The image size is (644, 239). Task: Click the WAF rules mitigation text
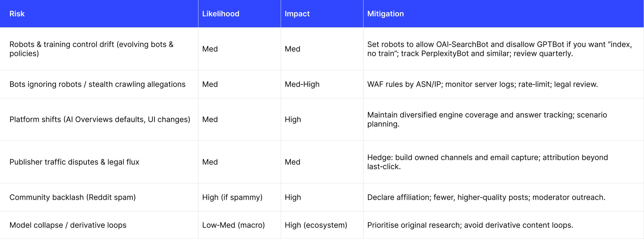pos(482,84)
